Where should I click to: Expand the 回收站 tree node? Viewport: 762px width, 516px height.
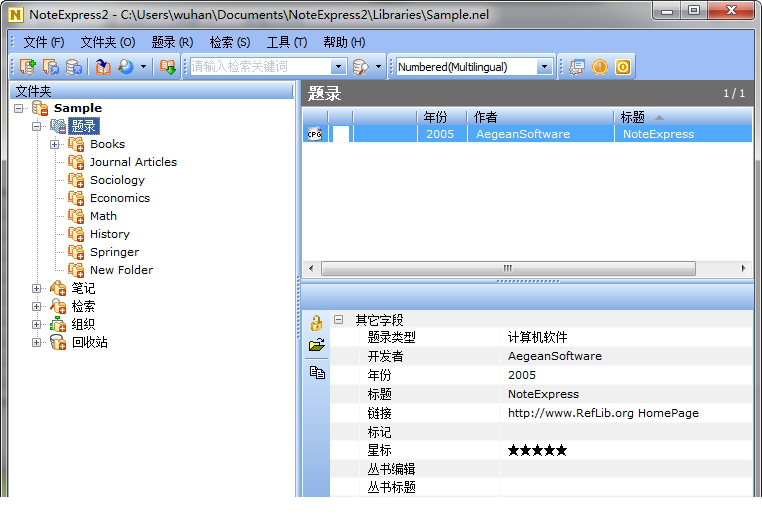point(36,343)
